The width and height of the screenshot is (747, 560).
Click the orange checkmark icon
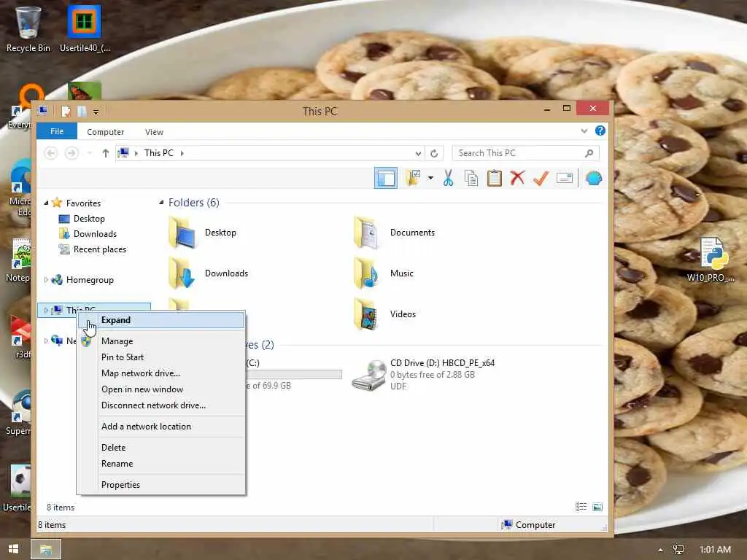(x=541, y=178)
